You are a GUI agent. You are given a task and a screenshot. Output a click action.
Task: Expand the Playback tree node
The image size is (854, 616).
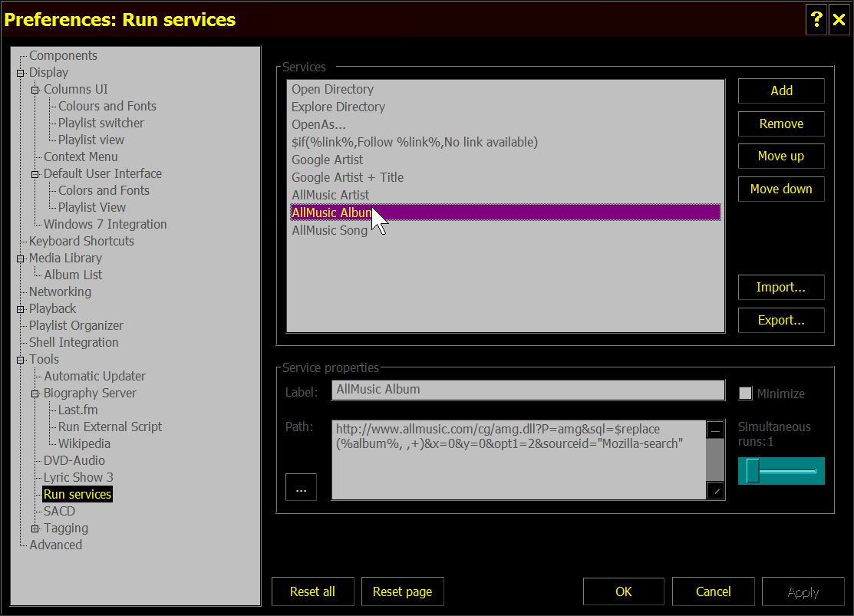point(21,309)
